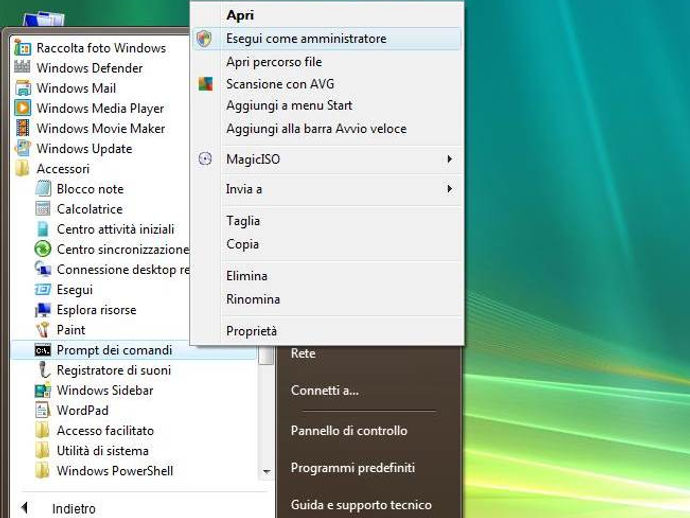Viewport: 690px width, 518px height.
Task: Open Connetti a... in the Start menu
Action: pos(325,390)
